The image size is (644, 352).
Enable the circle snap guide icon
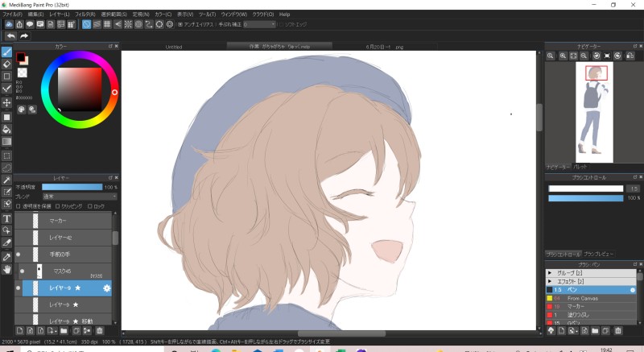(138, 24)
